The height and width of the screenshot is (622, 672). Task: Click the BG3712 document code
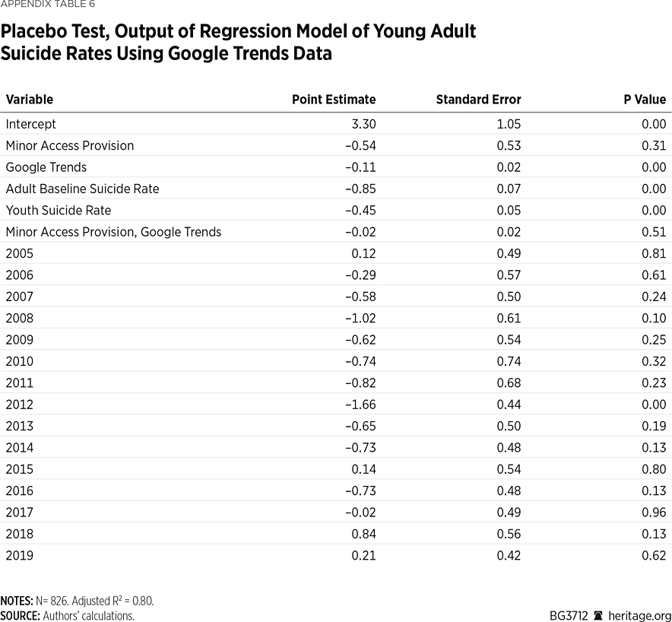point(567,615)
